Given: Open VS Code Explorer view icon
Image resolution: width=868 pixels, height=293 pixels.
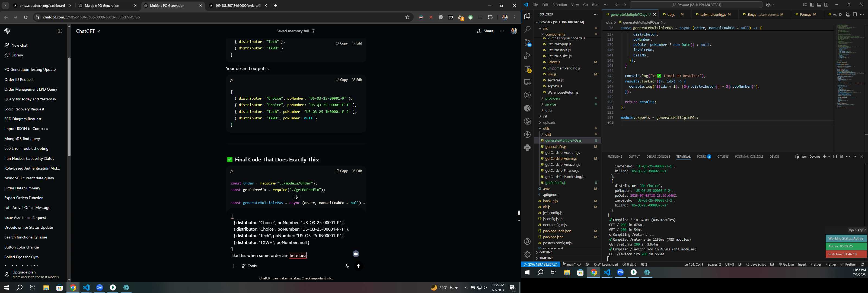Looking at the screenshot, I should (527, 16).
